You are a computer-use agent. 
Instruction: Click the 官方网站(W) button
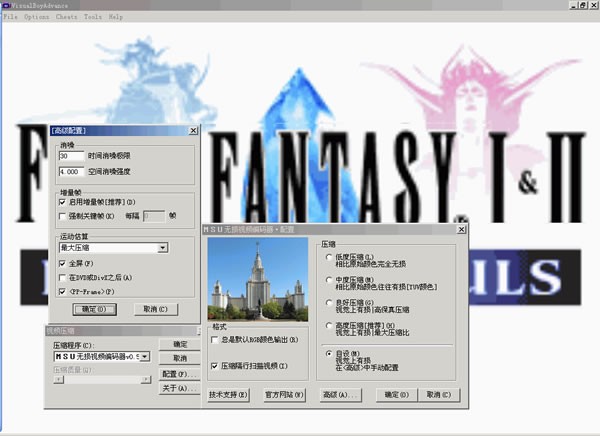pos(284,395)
